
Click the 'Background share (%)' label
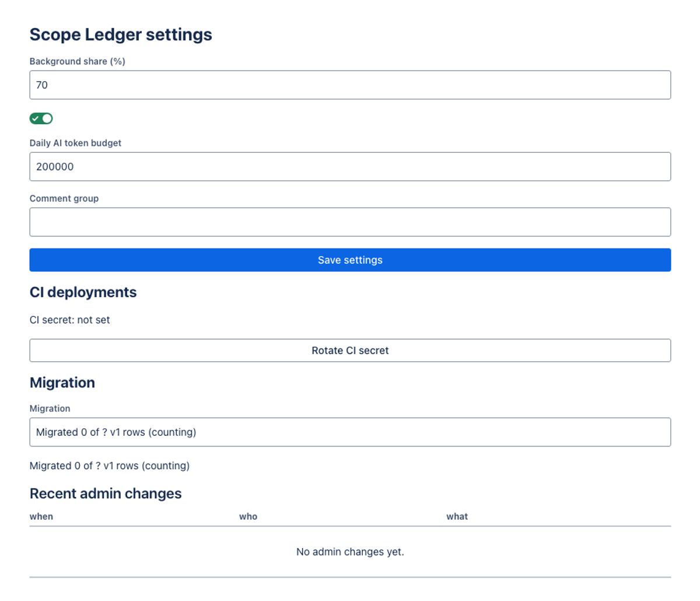78,61
